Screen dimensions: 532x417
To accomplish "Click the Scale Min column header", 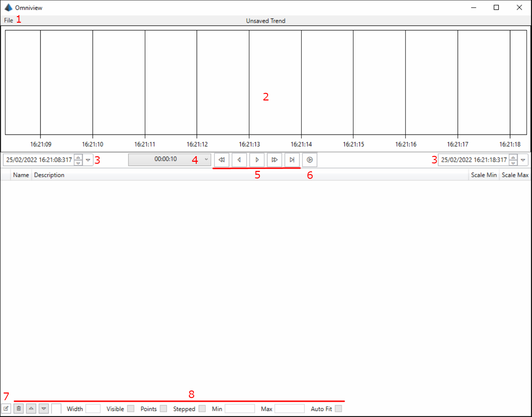I will pyautogui.click(x=484, y=175).
